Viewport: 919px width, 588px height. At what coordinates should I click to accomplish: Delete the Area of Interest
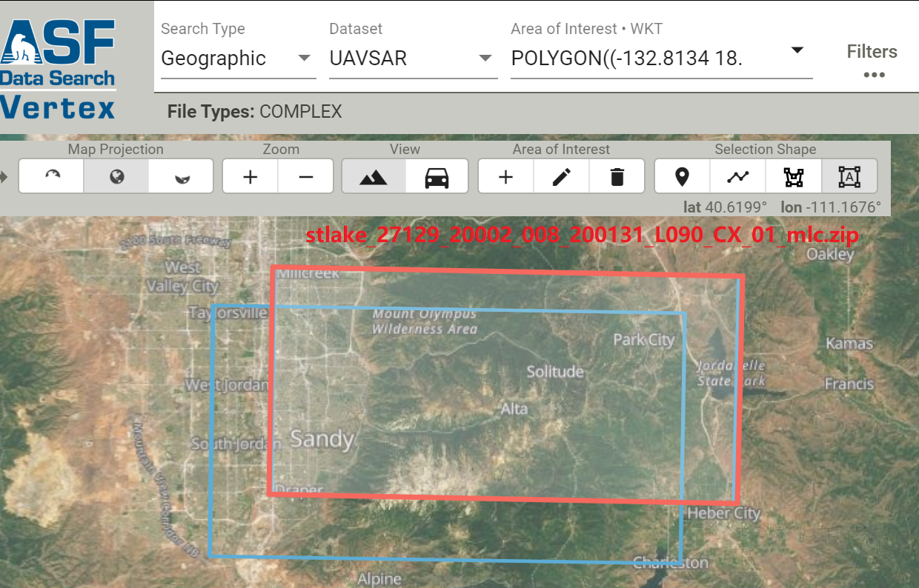coord(617,176)
